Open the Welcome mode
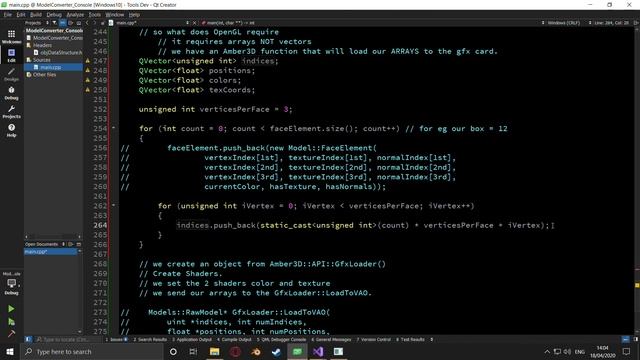Viewport: 640px width, 360px height. click(11, 36)
